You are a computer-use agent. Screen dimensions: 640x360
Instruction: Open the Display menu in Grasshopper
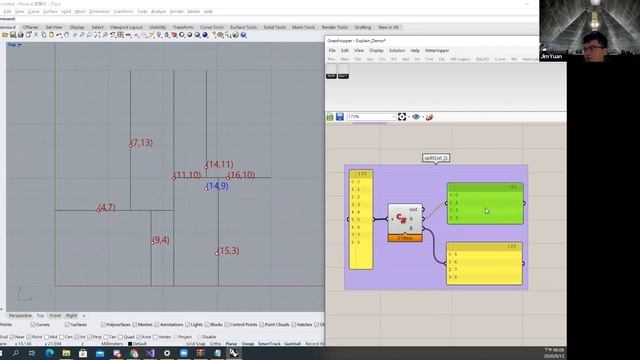(x=376, y=50)
